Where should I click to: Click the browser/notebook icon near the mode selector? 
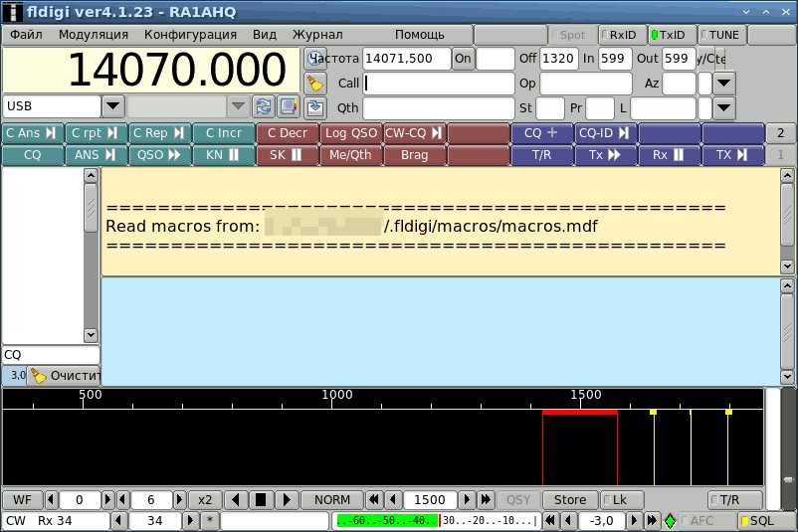click(289, 106)
